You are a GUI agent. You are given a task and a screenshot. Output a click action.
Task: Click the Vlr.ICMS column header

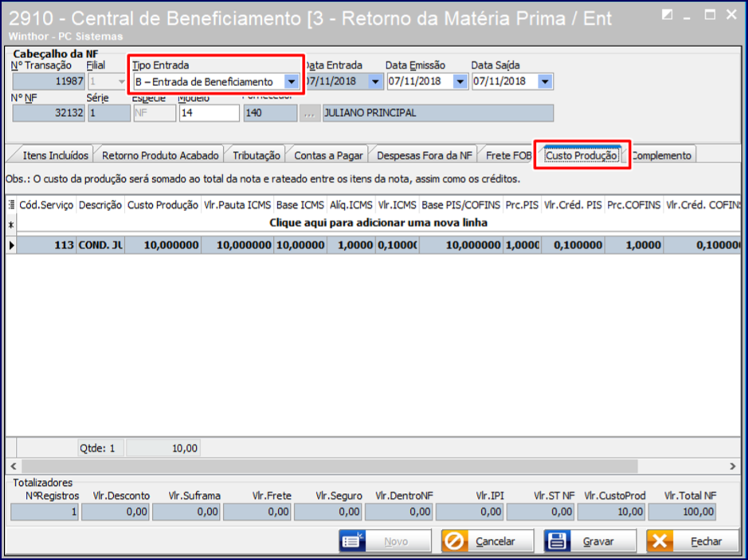397,205
